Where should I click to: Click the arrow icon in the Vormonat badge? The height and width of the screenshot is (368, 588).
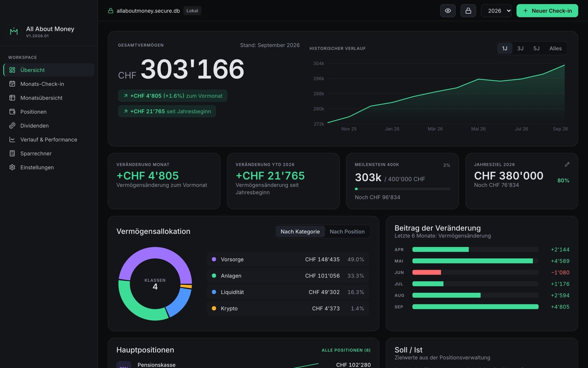[126, 96]
